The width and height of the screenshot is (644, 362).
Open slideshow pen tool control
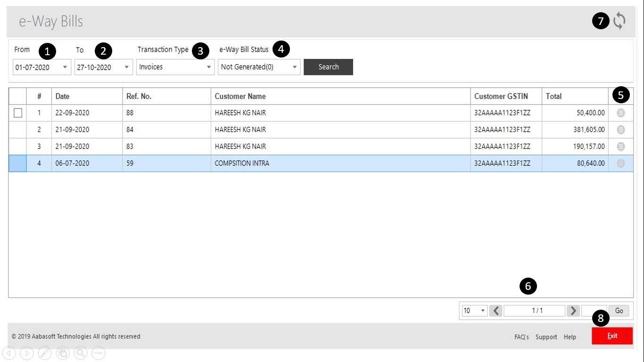(x=45, y=353)
